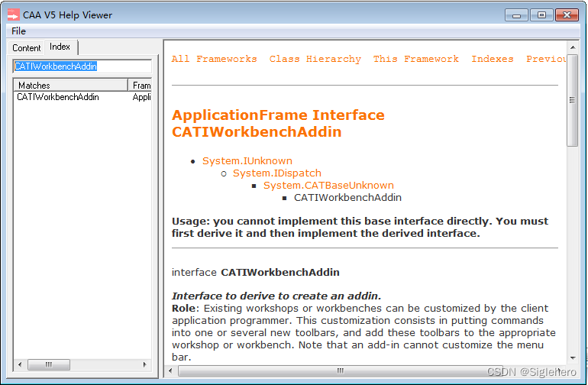Screen dimensions: 588x385
Task: Click the content pane horizontal scroll right arrow
Action: (560, 371)
